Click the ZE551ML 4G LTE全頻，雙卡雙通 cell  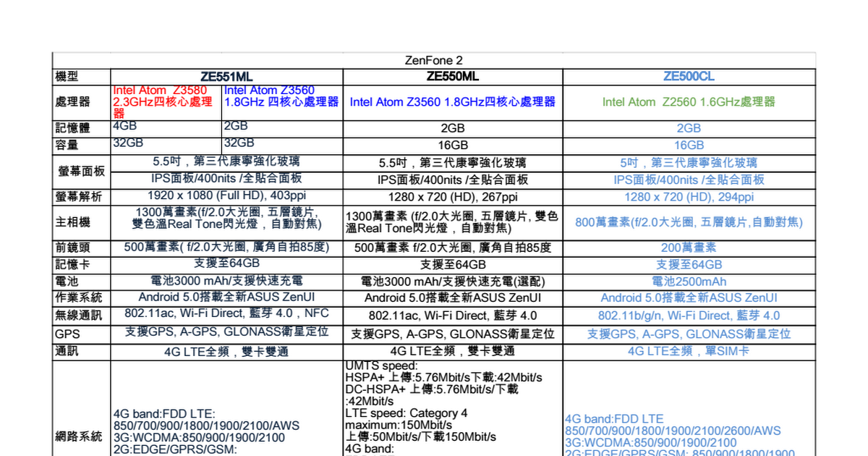[x=226, y=352]
